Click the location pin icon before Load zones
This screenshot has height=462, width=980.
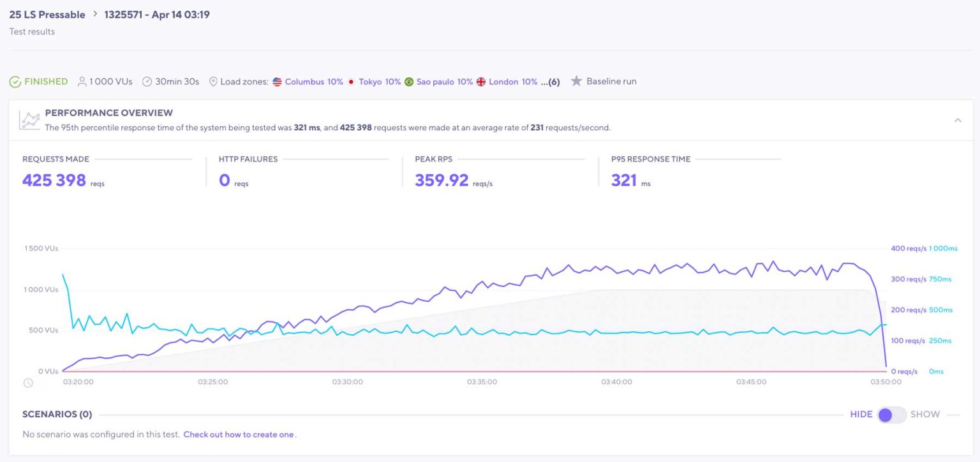pyautogui.click(x=213, y=81)
